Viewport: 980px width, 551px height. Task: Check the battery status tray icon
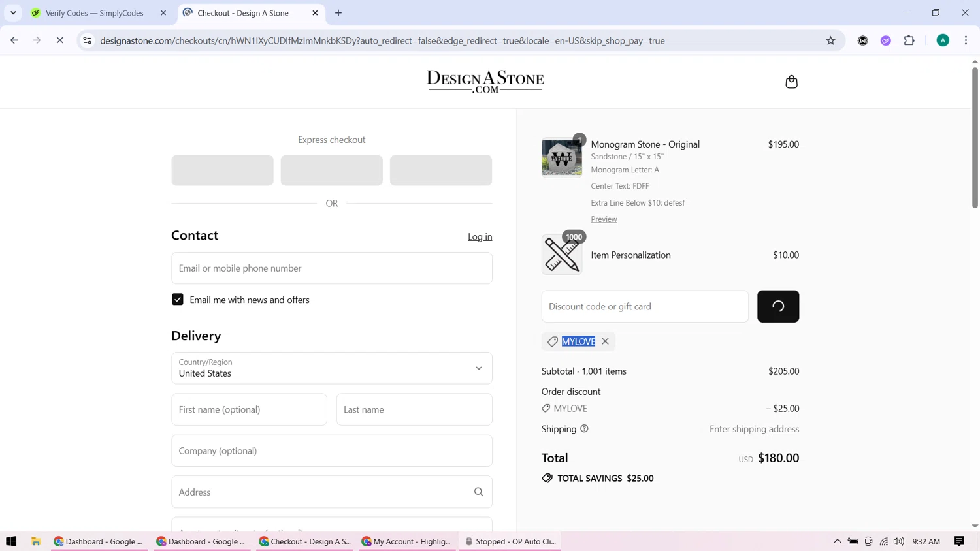tap(853, 541)
